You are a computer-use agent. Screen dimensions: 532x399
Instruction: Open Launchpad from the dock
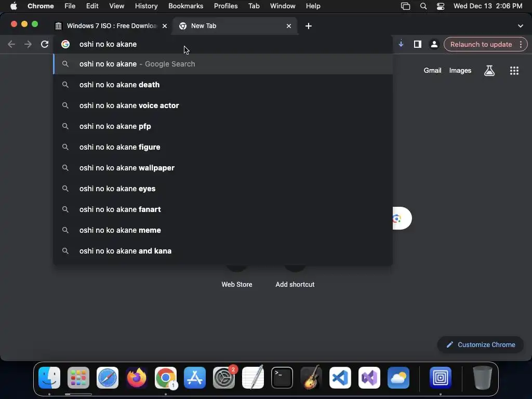coord(78,378)
